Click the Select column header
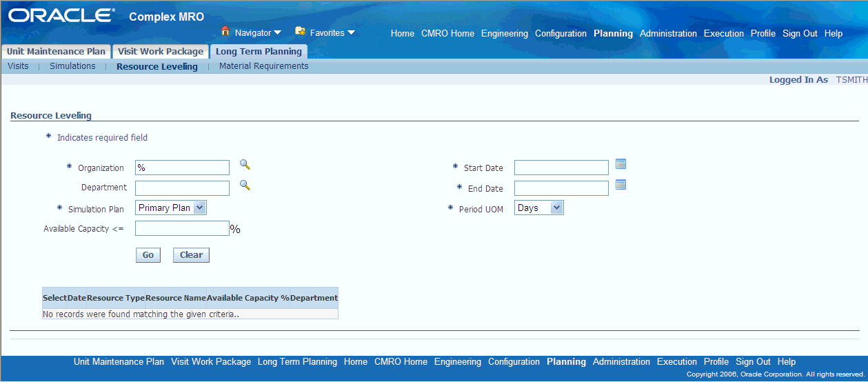Image resolution: width=868 pixels, height=382 pixels. [x=55, y=298]
